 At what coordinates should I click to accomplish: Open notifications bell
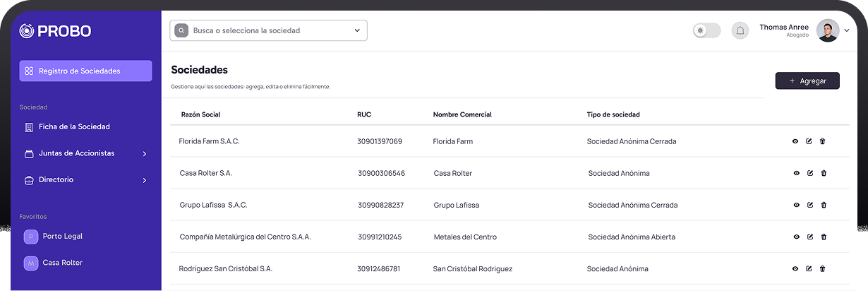click(x=740, y=30)
